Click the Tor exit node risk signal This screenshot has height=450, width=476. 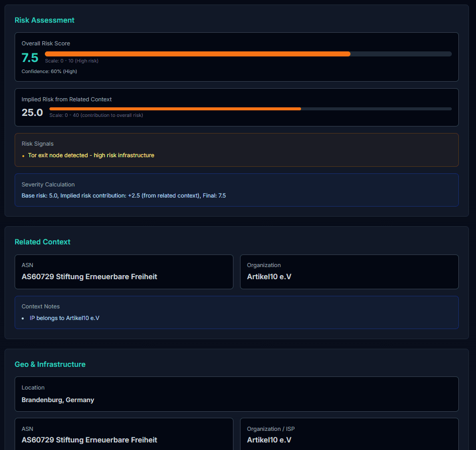[91, 155]
